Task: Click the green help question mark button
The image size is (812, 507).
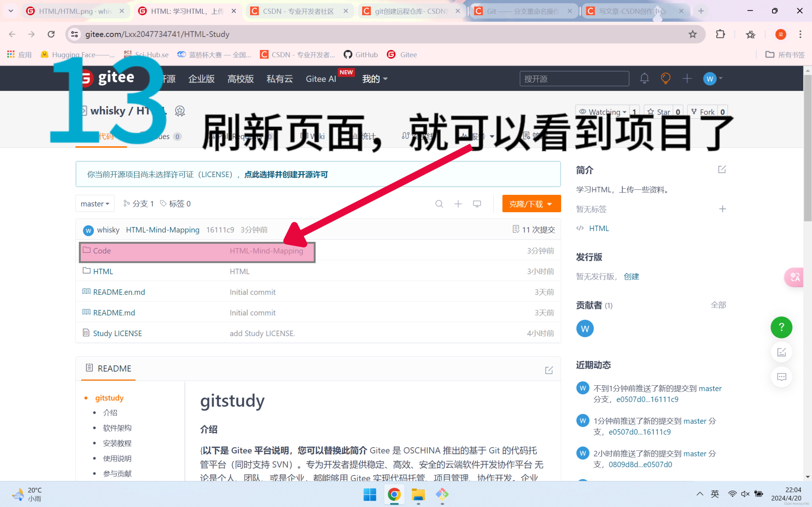Action: pos(781,327)
